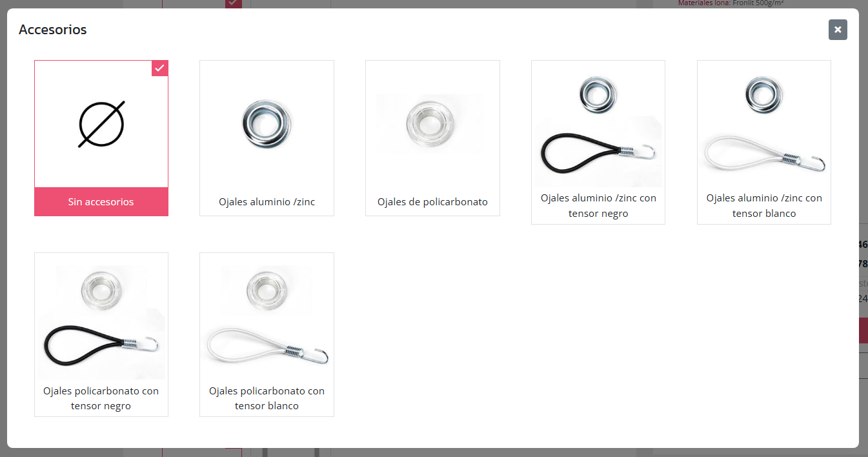Select the pink Sin accesorios label
Screen dimensions: 868x457
[101, 202]
